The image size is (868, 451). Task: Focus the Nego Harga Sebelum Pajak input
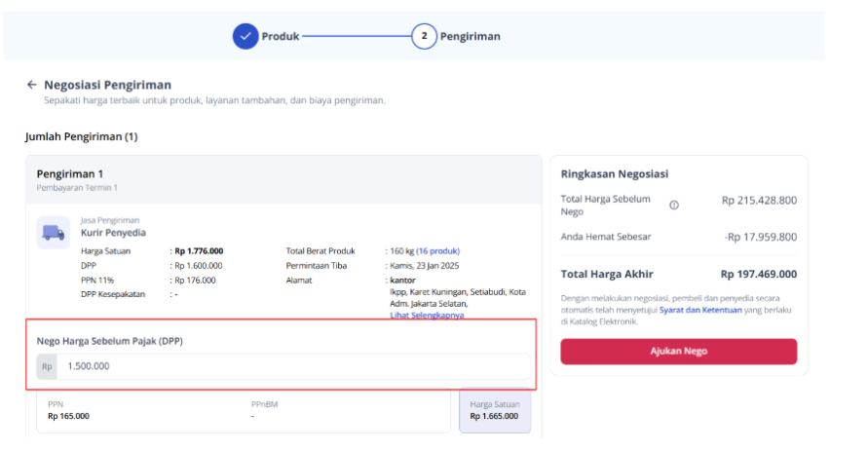[292, 366]
